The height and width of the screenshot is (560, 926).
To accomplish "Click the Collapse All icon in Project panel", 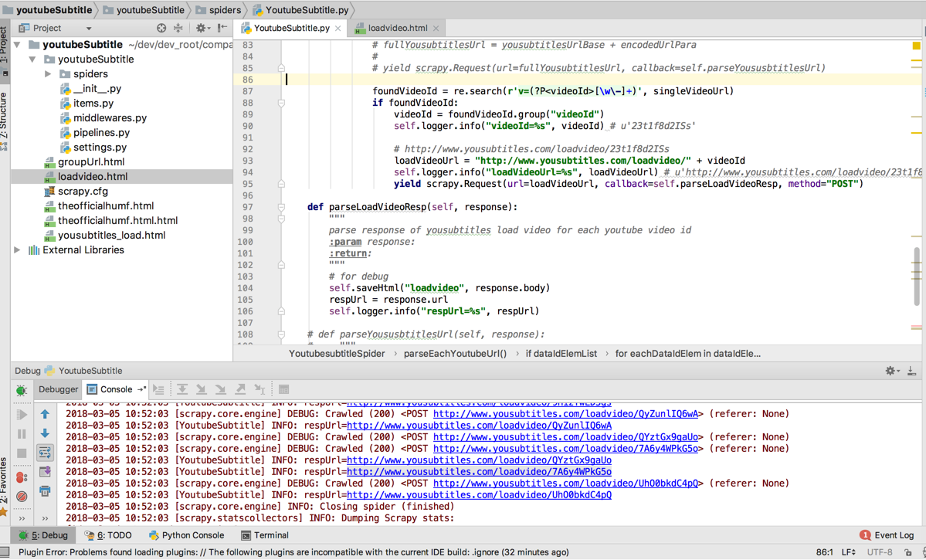I will [x=178, y=28].
